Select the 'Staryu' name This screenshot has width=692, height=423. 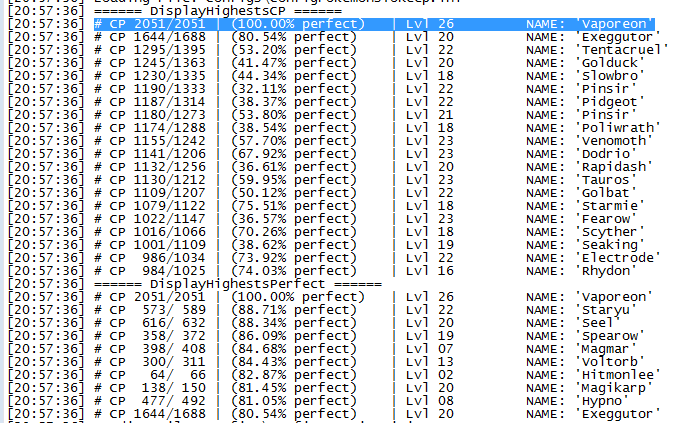[x=606, y=310]
